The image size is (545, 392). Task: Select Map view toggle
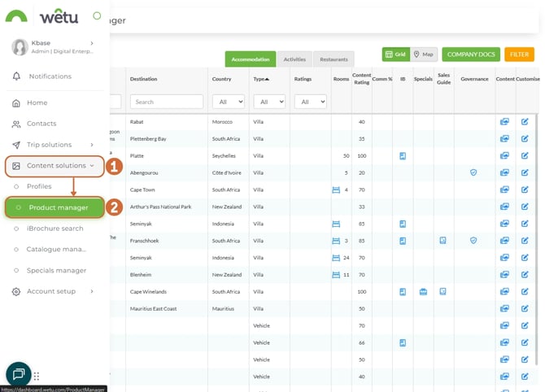click(423, 54)
